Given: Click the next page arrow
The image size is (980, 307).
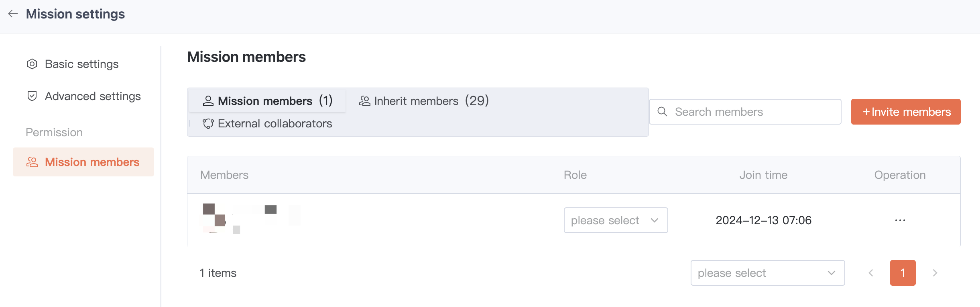Looking at the screenshot, I should [x=935, y=273].
